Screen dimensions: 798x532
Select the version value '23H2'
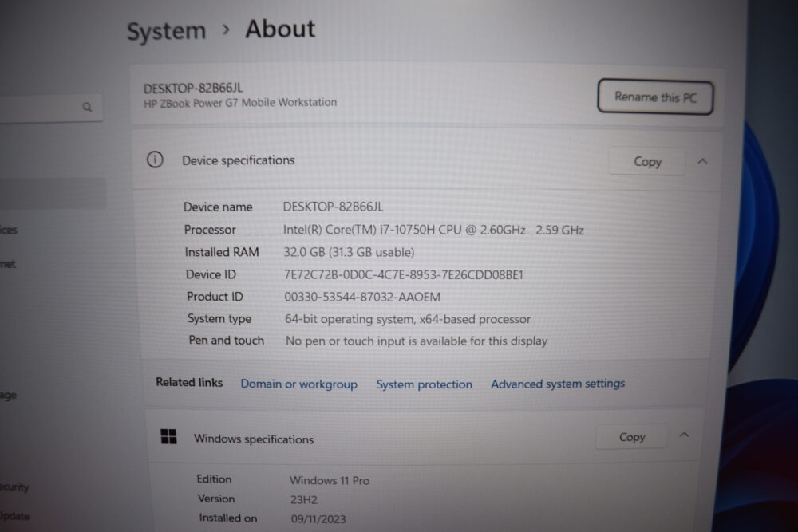point(304,499)
